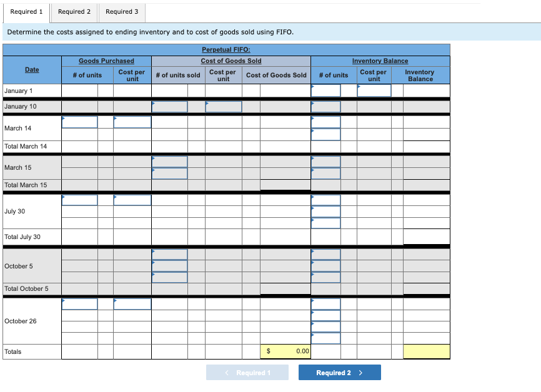541x392 pixels.
Task: Click the blue Required 2 navigation button
Action: (x=339, y=372)
